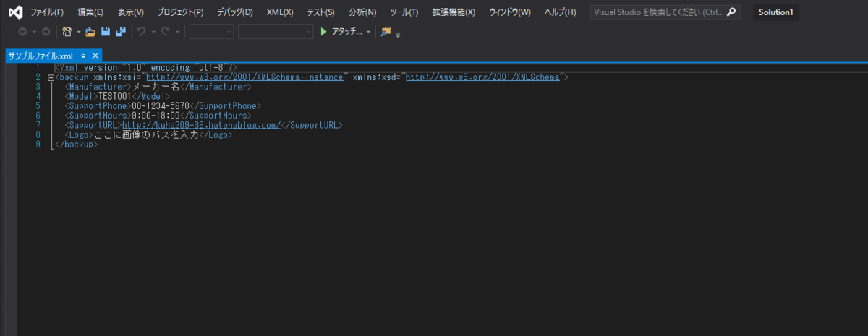Screen dimensions: 868x336
Task: Open the solution platforms combo box
Action: click(x=276, y=32)
